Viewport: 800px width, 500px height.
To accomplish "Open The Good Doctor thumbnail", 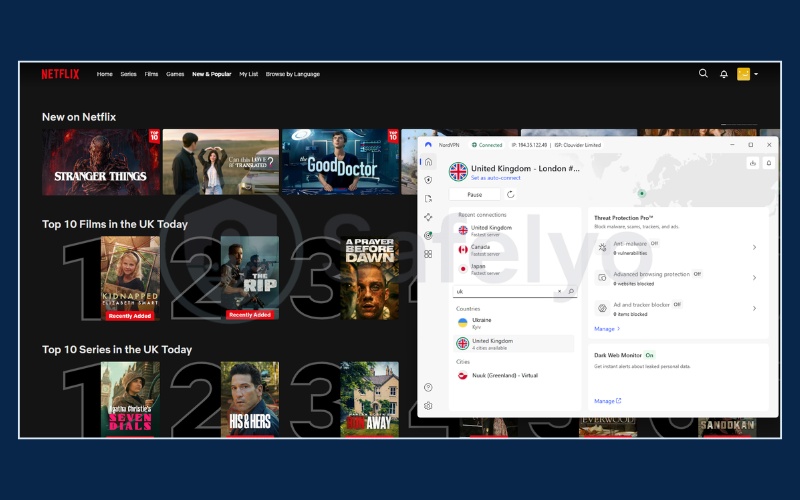I will [340, 162].
